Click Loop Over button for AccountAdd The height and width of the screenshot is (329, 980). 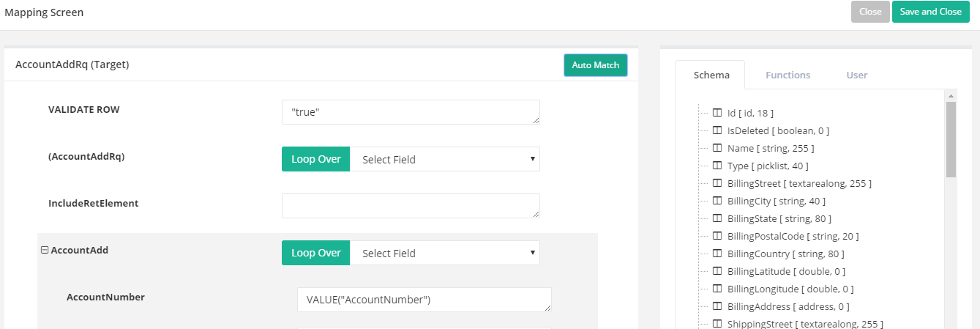click(315, 253)
